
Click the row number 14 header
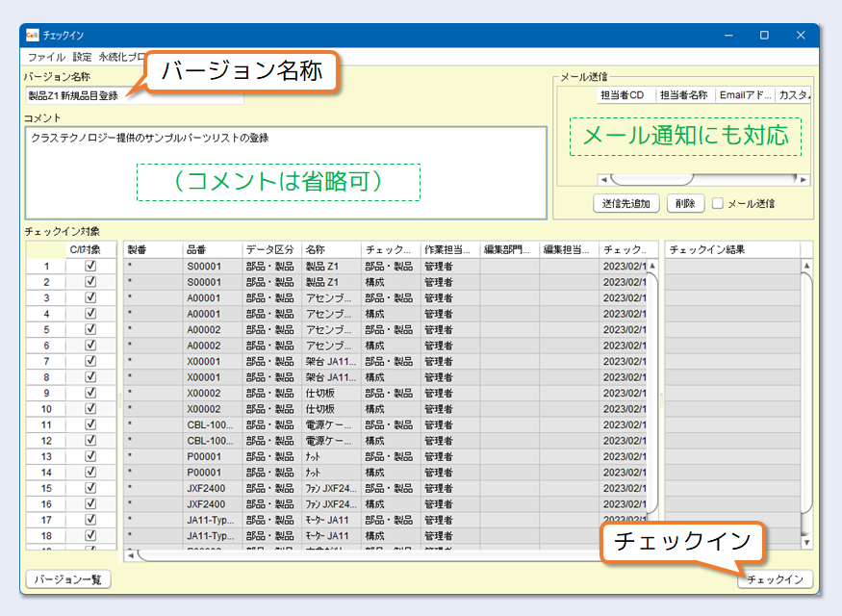point(46,473)
